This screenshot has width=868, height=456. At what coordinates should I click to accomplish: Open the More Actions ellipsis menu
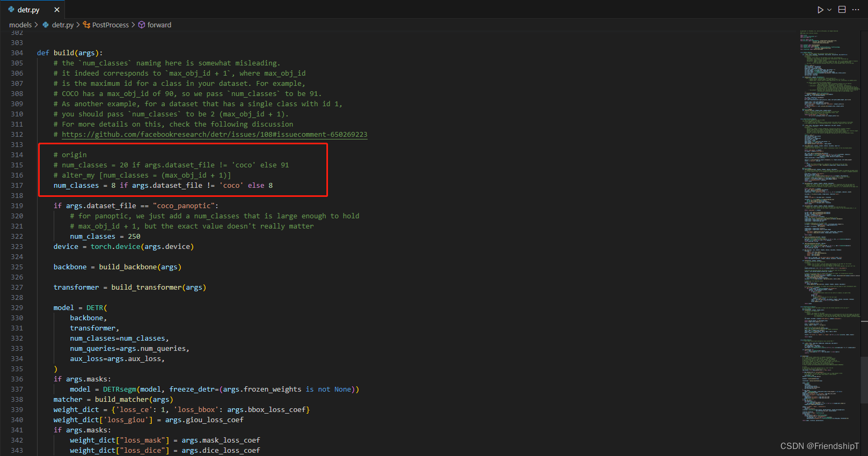pos(856,10)
